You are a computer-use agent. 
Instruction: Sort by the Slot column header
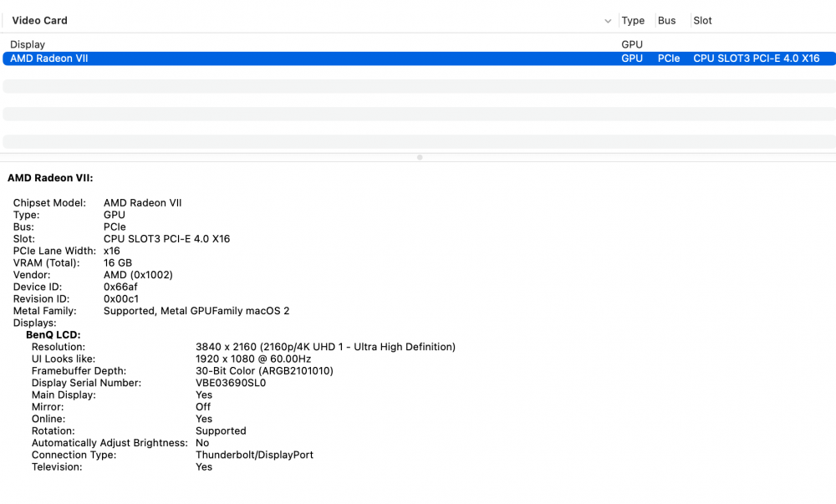click(702, 20)
